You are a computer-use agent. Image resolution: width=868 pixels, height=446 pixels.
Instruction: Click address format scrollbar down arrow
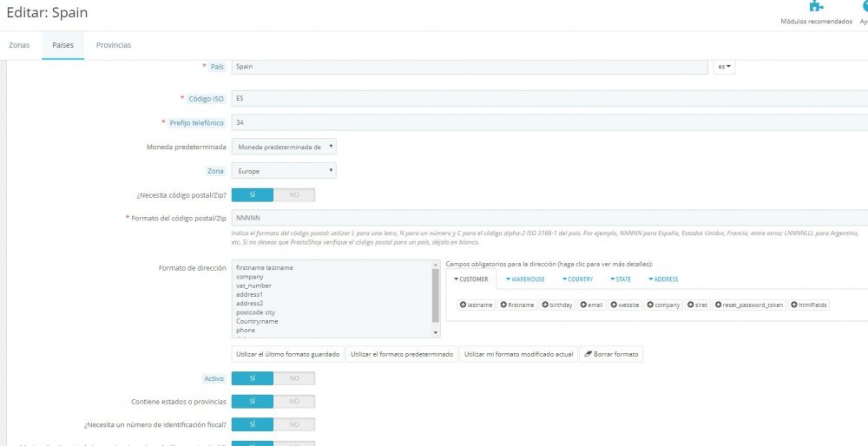click(x=436, y=332)
